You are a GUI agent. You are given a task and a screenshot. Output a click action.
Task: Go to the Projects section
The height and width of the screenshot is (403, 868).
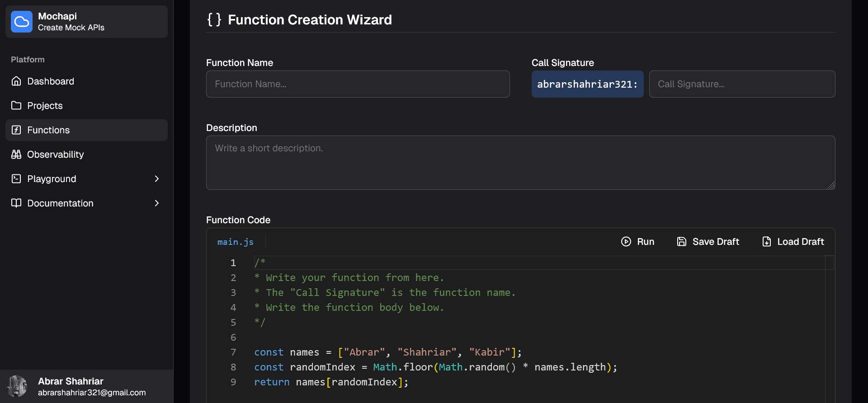pyautogui.click(x=45, y=106)
